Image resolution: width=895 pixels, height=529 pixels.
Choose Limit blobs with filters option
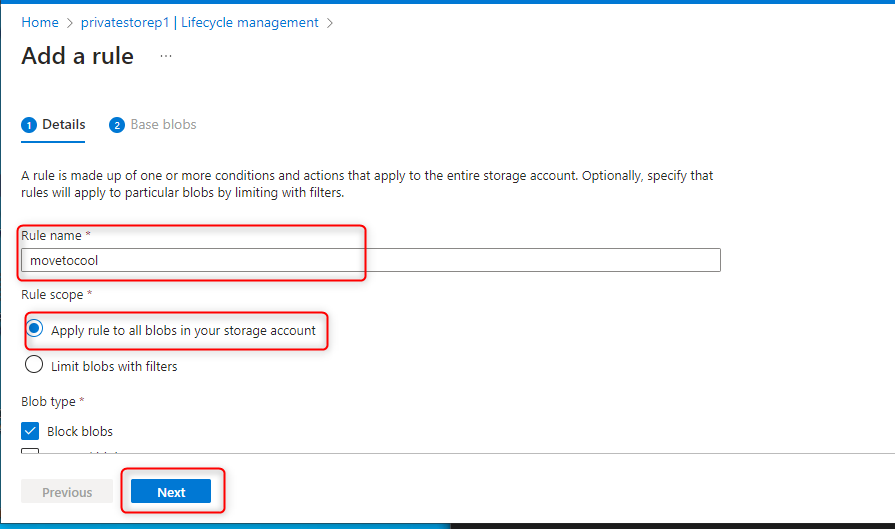click(35, 366)
